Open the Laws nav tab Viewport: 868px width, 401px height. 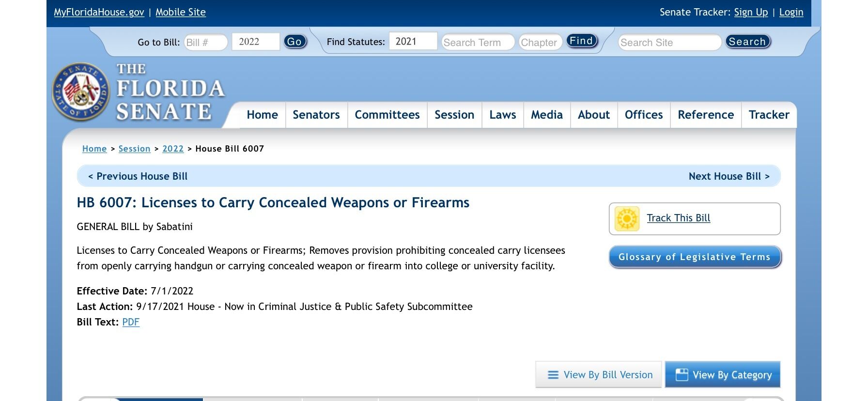coord(503,115)
